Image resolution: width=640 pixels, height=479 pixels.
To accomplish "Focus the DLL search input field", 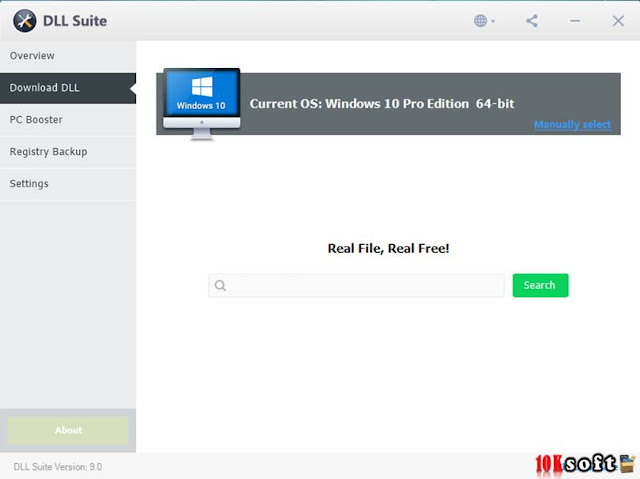I will click(x=356, y=285).
